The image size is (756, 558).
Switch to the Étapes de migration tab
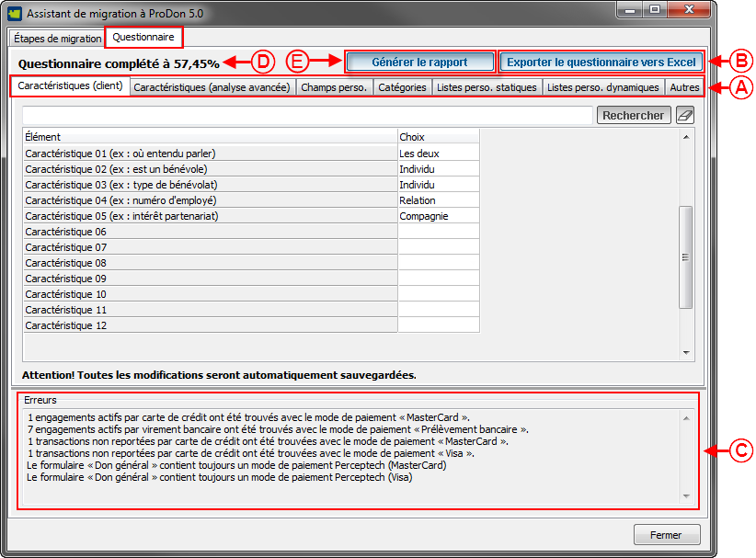pos(57,39)
